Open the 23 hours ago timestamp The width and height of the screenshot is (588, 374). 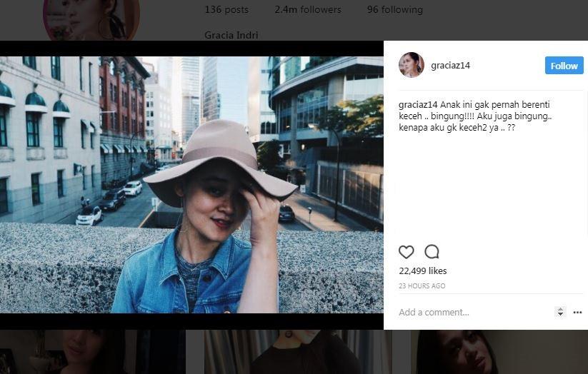[x=422, y=286]
